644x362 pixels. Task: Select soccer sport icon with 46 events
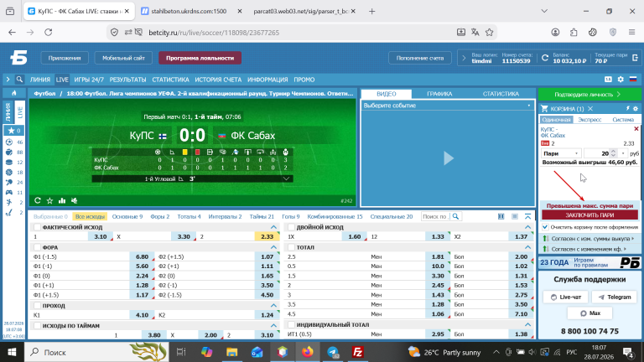9,142
